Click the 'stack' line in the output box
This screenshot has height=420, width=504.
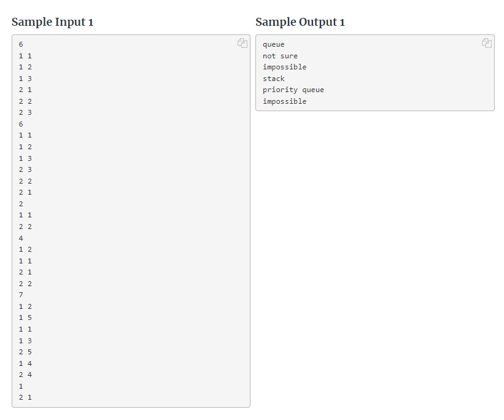click(x=274, y=78)
